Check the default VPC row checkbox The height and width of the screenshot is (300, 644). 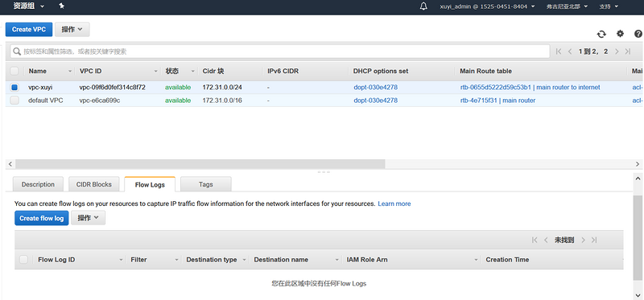click(x=14, y=101)
